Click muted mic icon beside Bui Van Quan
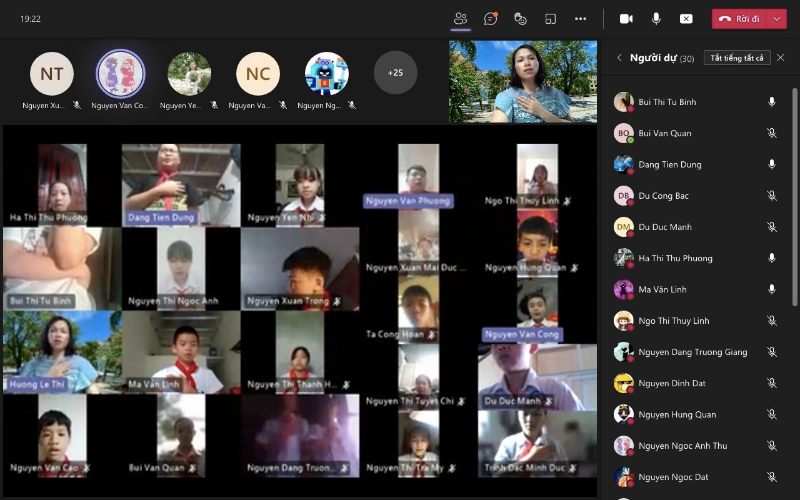The height and width of the screenshot is (500, 800). click(x=771, y=133)
